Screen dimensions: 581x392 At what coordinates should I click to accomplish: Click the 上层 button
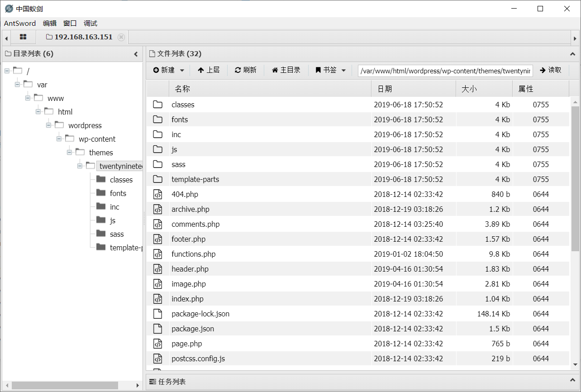pyautogui.click(x=209, y=70)
